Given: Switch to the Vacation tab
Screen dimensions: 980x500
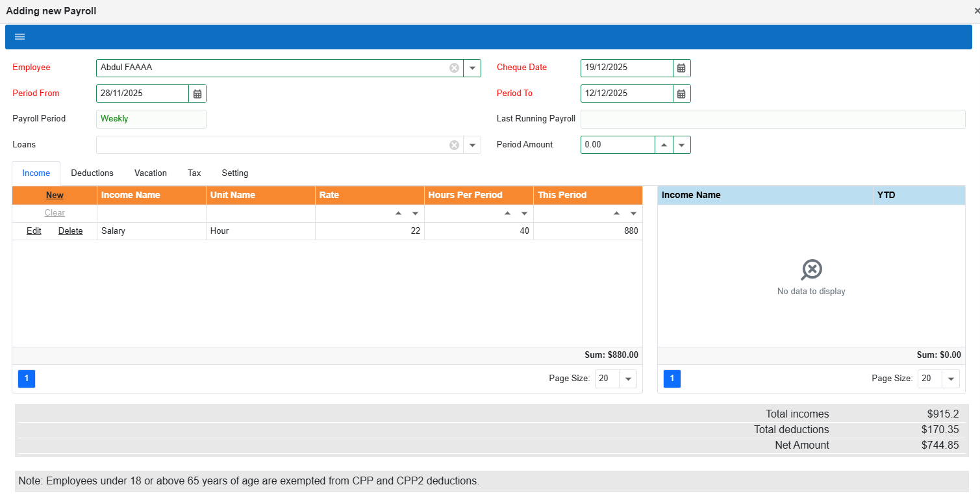Looking at the screenshot, I should 151,173.
